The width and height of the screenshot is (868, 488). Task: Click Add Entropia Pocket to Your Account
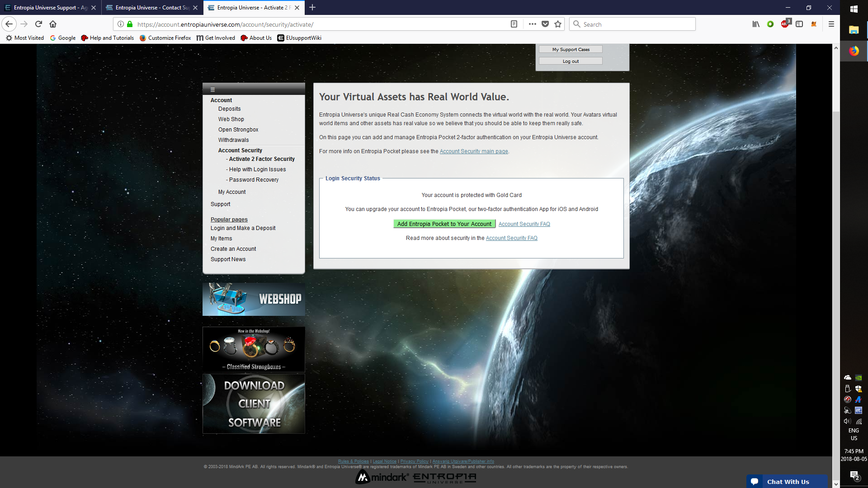(x=444, y=224)
